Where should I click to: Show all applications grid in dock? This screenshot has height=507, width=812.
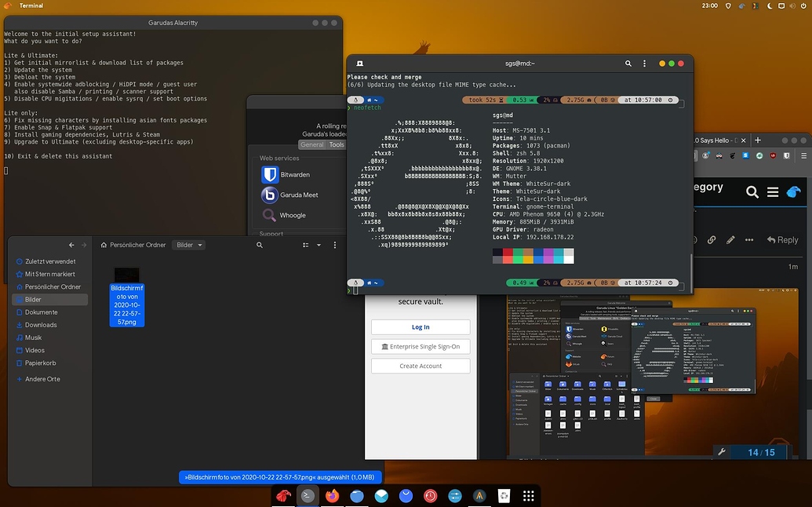click(x=529, y=496)
